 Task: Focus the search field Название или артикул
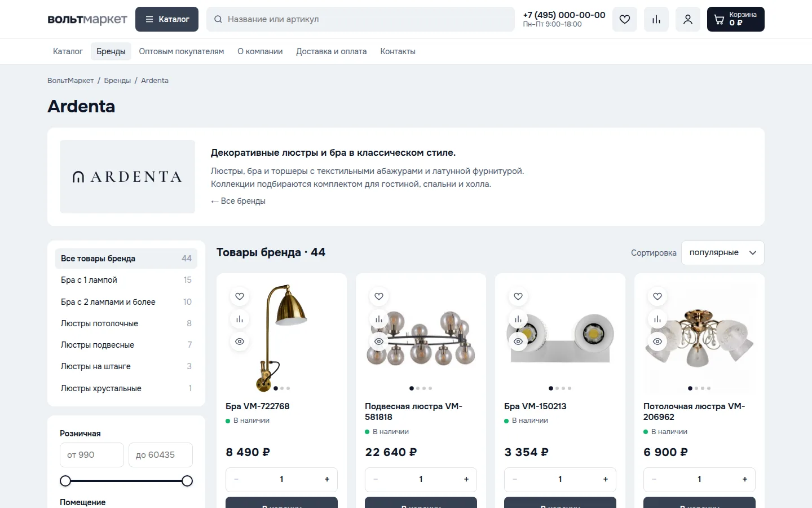[361, 19]
